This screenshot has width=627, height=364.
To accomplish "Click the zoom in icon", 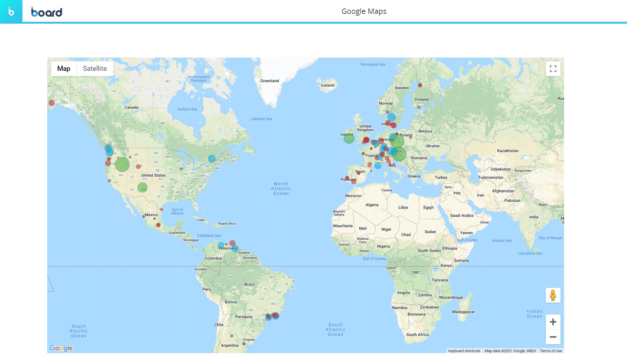I will coord(553,321).
